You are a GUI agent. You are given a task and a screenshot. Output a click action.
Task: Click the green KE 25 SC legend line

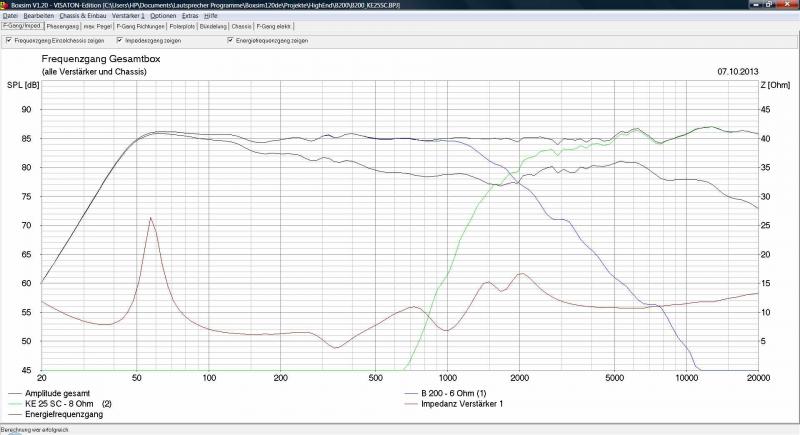(20, 403)
